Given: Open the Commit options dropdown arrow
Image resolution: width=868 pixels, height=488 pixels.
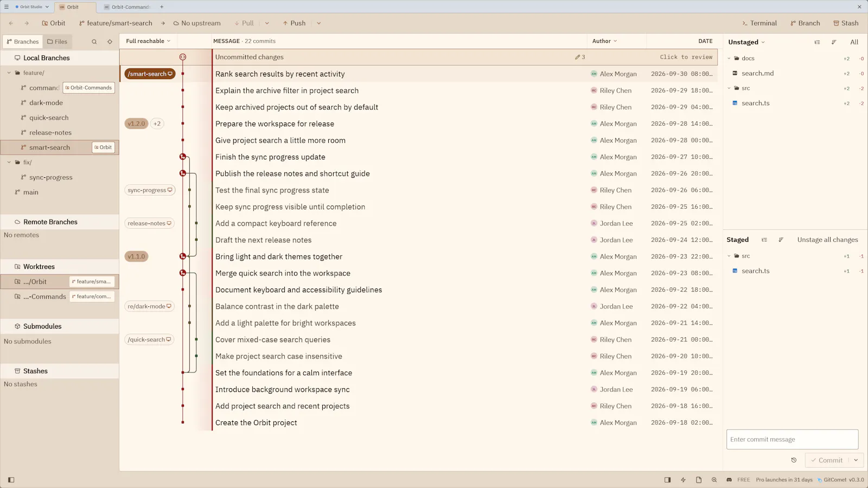Looking at the screenshot, I should (x=856, y=460).
